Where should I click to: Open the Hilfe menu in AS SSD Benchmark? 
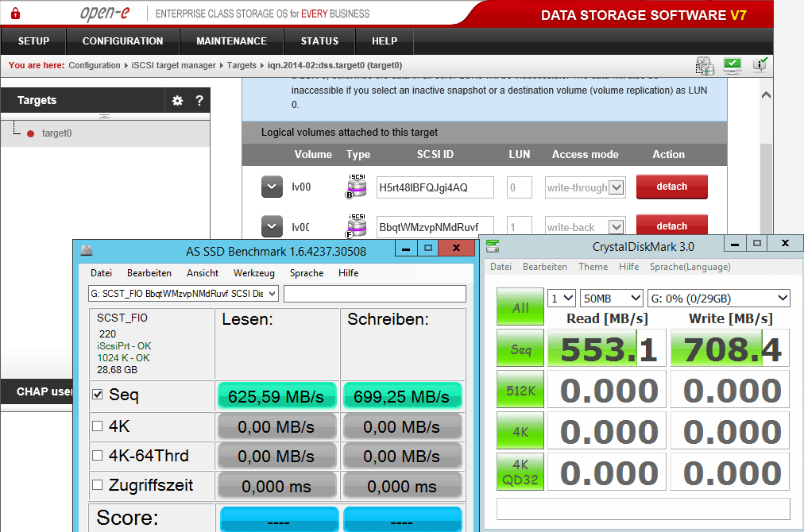[348, 273]
